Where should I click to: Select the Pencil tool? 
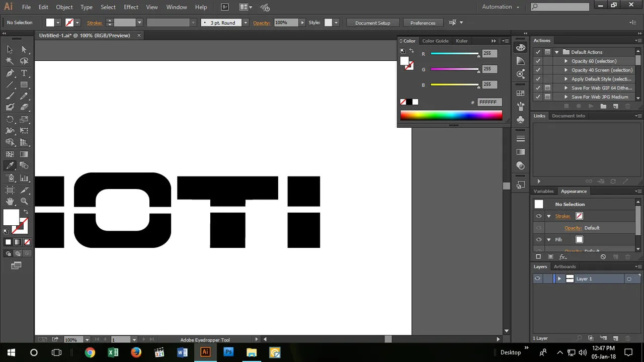coord(24,96)
